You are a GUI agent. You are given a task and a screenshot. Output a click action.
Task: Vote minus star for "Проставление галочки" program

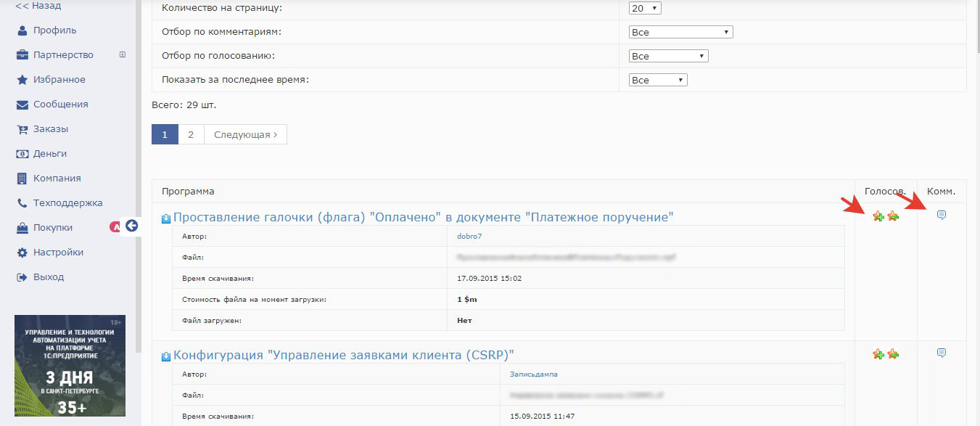893,216
